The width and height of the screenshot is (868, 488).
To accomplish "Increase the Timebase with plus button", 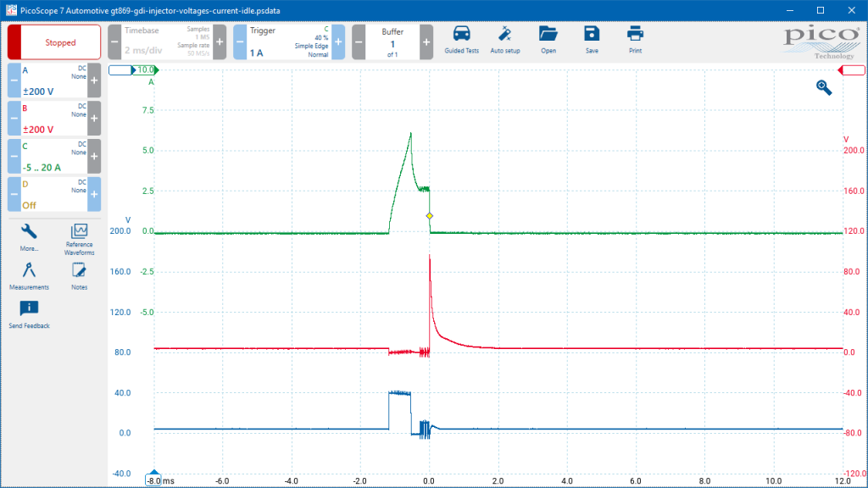I will click(220, 42).
